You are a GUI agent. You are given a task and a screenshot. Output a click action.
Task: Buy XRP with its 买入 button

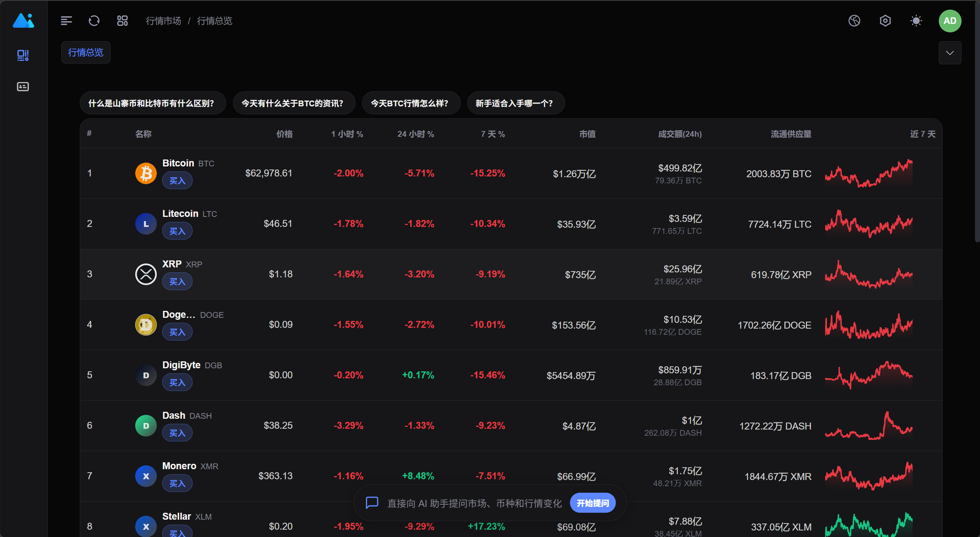coord(177,282)
